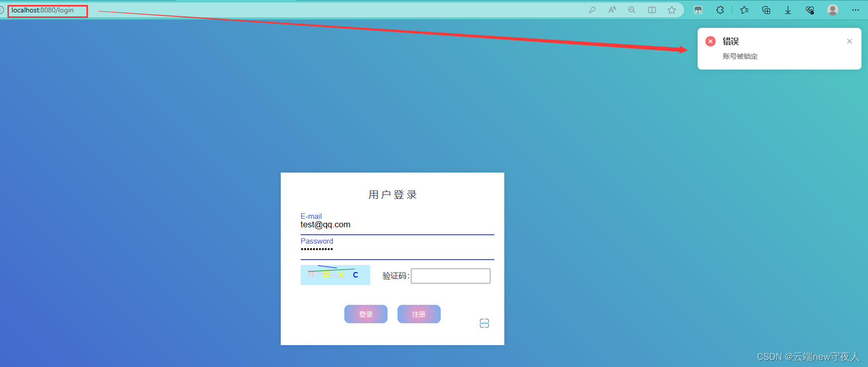Refresh the captcha image
The height and width of the screenshot is (367, 868).
[335, 275]
